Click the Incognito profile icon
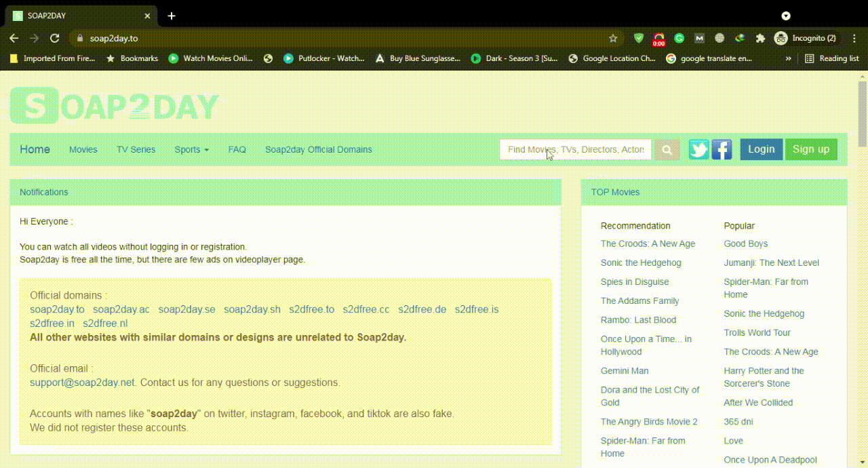This screenshot has height=468, width=868. coord(806,38)
